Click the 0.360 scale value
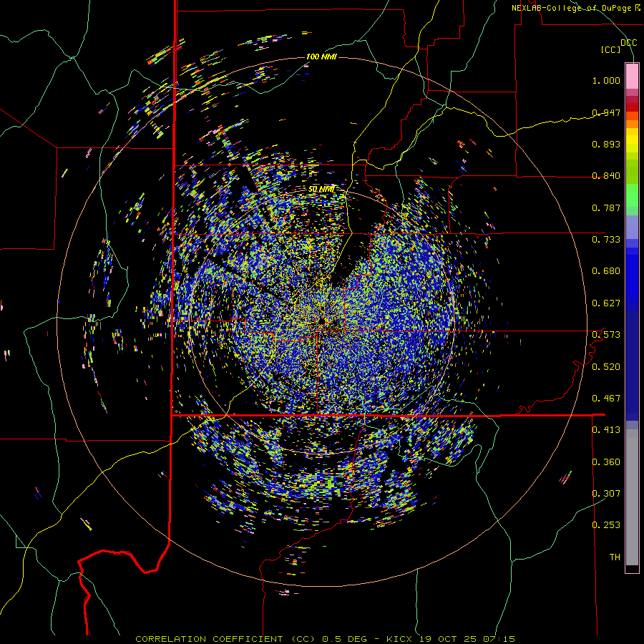The image size is (644, 644). [x=606, y=462]
